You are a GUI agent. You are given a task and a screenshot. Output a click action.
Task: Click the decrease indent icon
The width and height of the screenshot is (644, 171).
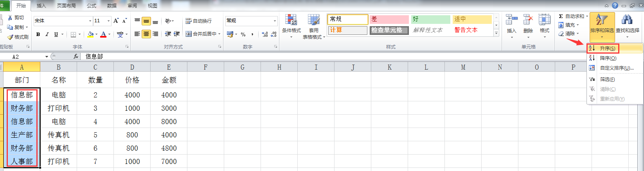coord(168,34)
